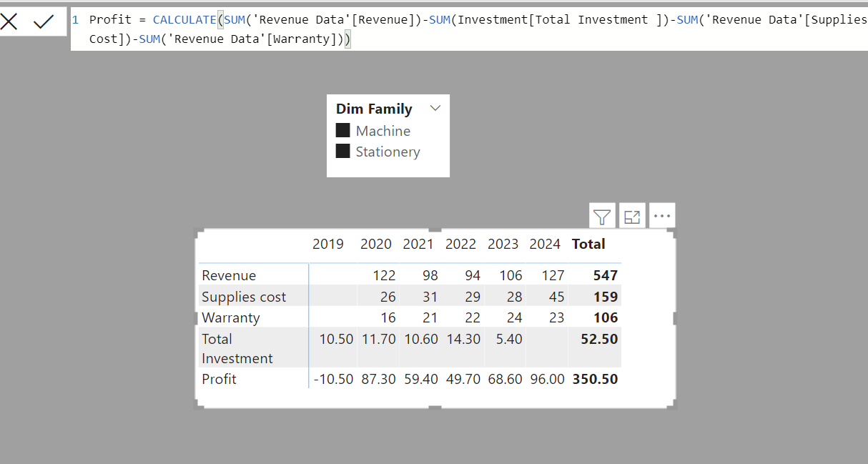This screenshot has width=868, height=464.
Task: Click the 2021 Profit value 59.40
Action: click(x=421, y=379)
